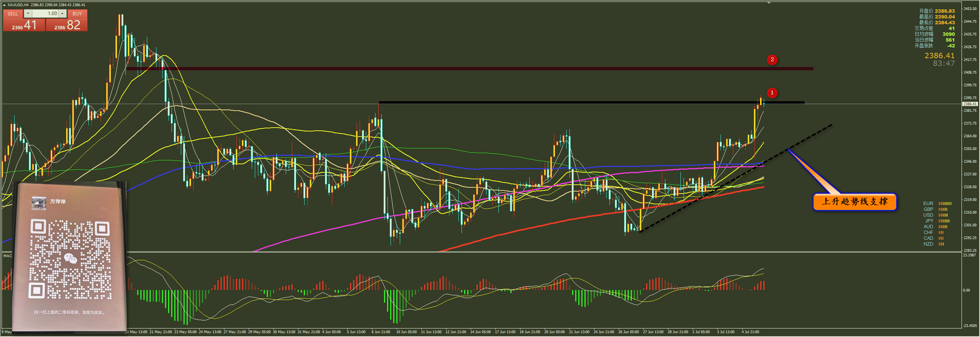980x337 pixels.
Task: Click the JPY strength meter row
Action: tap(937, 221)
